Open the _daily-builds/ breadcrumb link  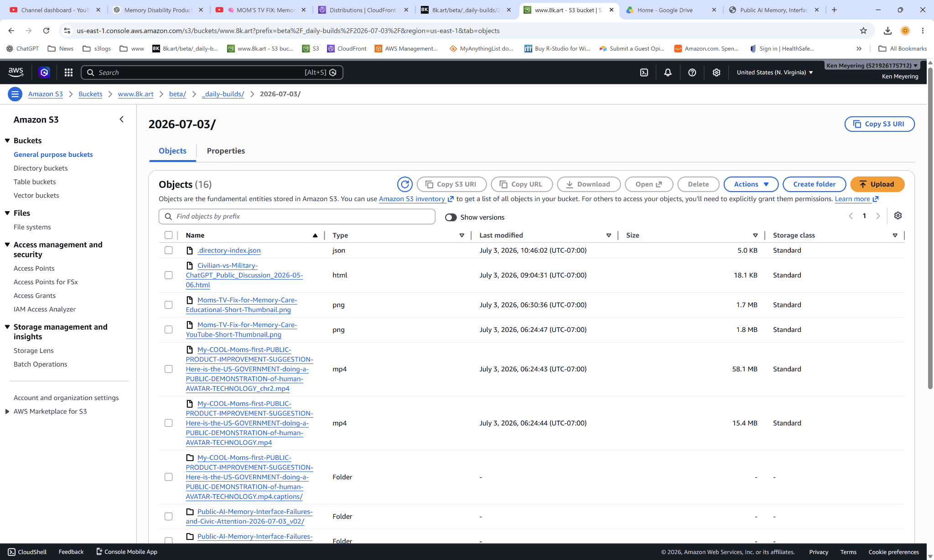point(223,94)
